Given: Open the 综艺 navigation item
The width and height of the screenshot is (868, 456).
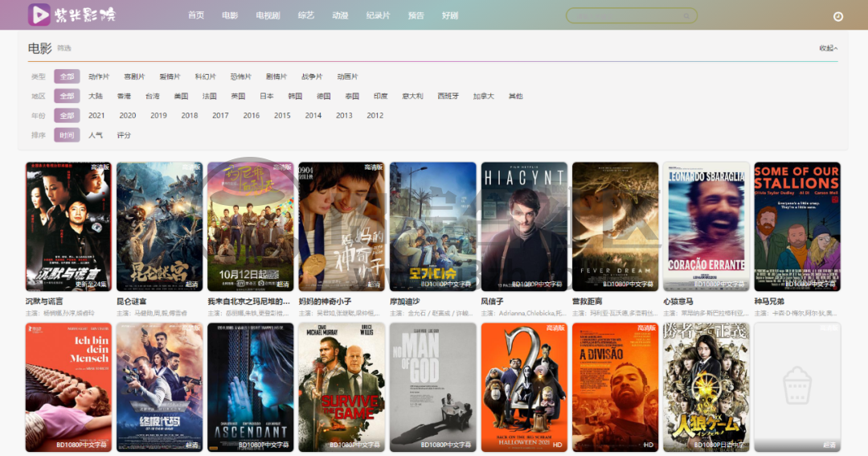Looking at the screenshot, I should coord(306,15).
